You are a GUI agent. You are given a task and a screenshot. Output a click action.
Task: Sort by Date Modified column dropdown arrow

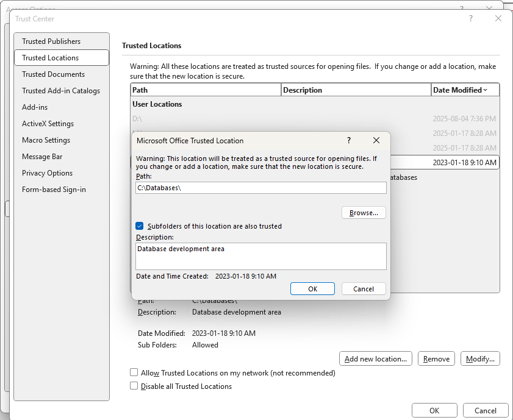pyautogui.click(x=486, y=90)
